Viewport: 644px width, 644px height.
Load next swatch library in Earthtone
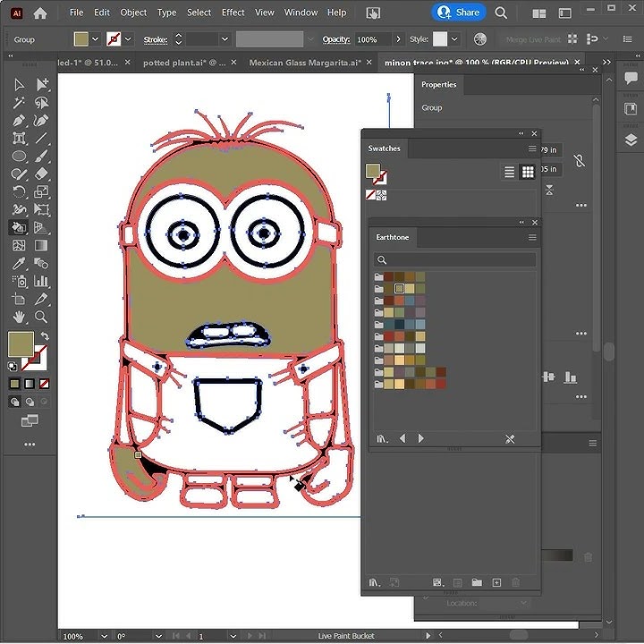point(420,438)
